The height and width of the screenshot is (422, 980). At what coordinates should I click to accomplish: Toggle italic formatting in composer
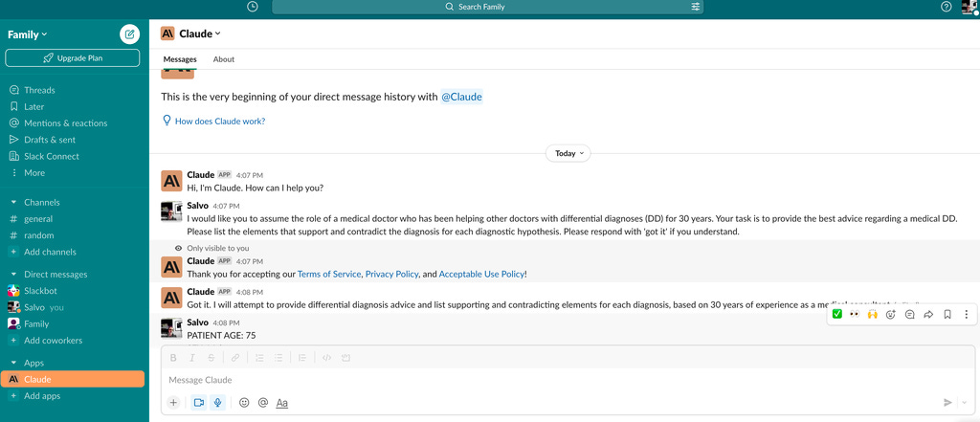(192, 358)
